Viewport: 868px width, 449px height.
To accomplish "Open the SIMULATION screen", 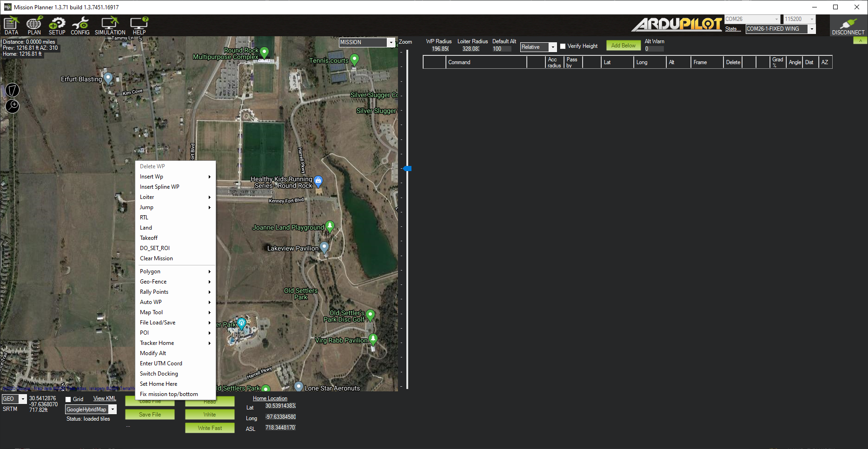I will 110,26.
